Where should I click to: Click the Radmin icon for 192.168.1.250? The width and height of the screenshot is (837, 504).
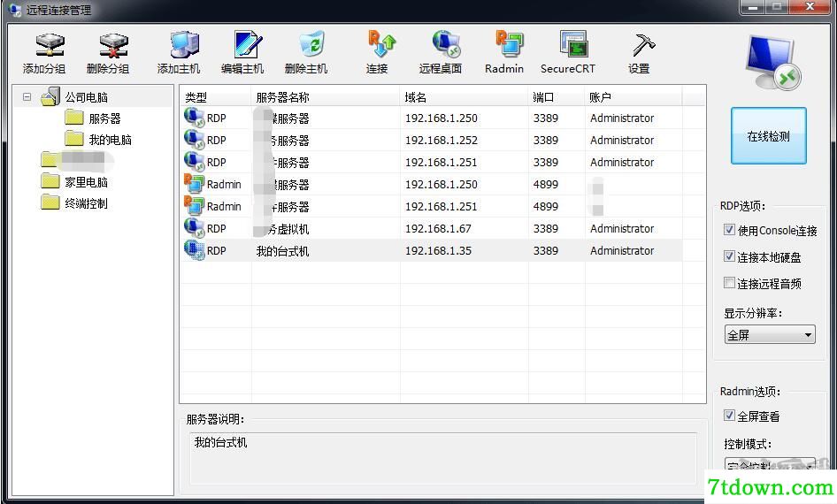tap(194, 183)
